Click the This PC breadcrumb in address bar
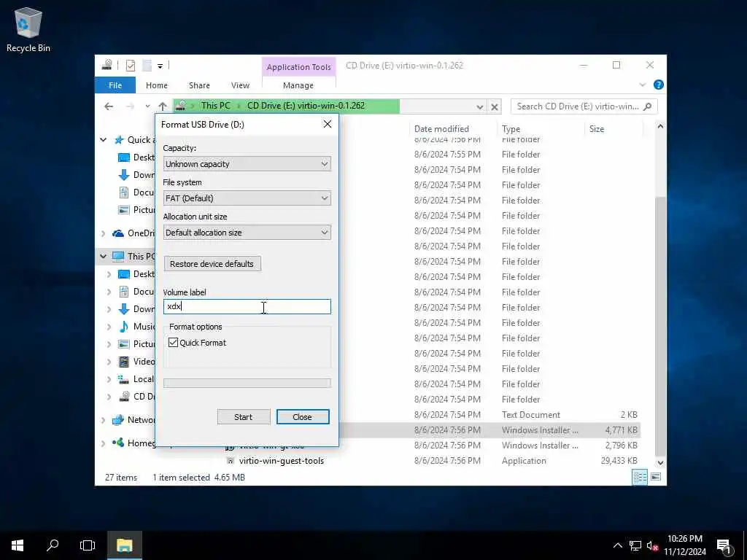The height and width of the screenshot is (560, 747). 215,106
